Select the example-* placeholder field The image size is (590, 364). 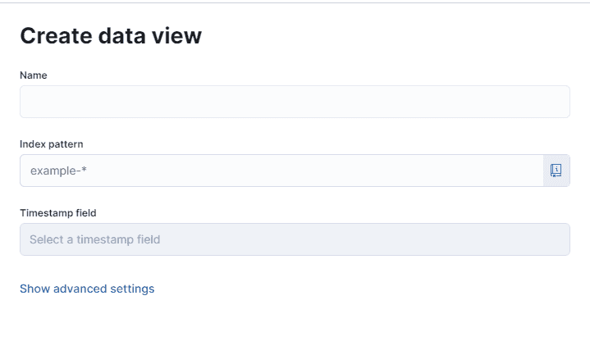point(281,171)
